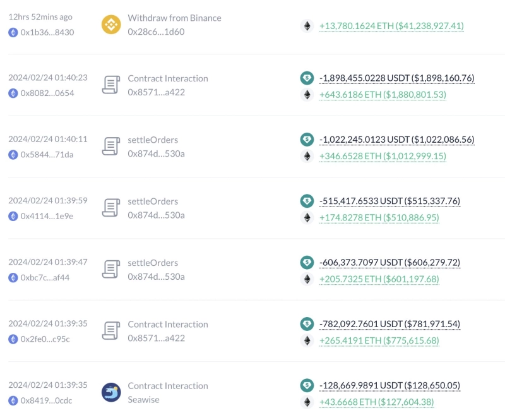Click the contract scroll icon for 0x8571...a422 at 01:40:23
Viewport: 505px width, 420px height.
(x=111, y=85)
